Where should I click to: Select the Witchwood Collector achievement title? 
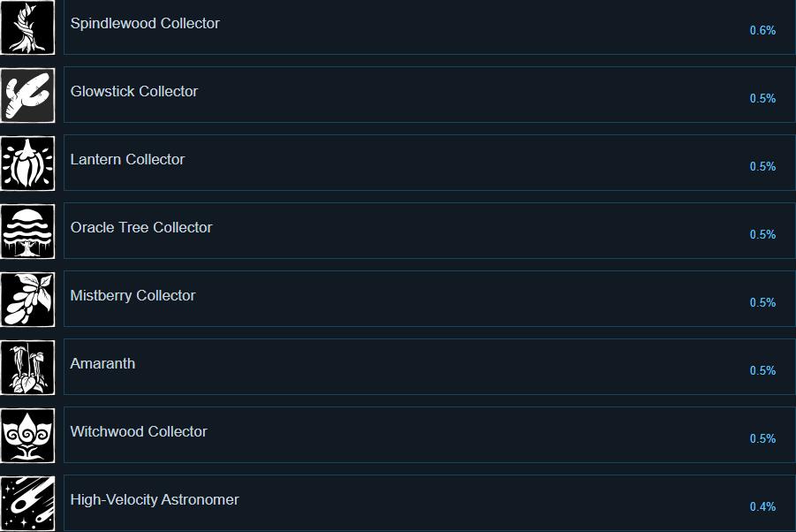click(x=139, y=431)
